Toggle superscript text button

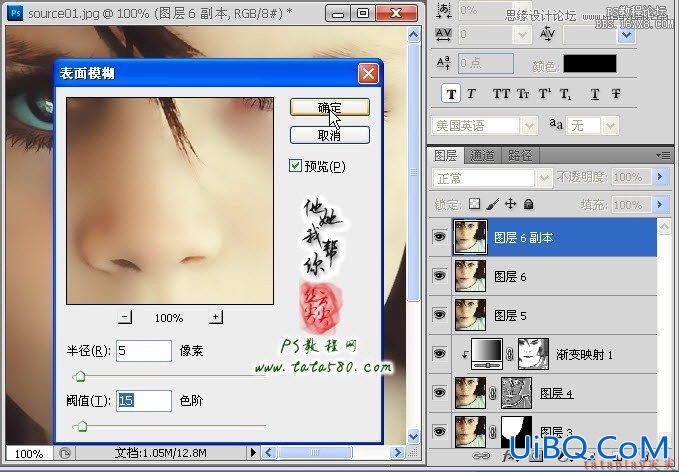coord(545,94)
